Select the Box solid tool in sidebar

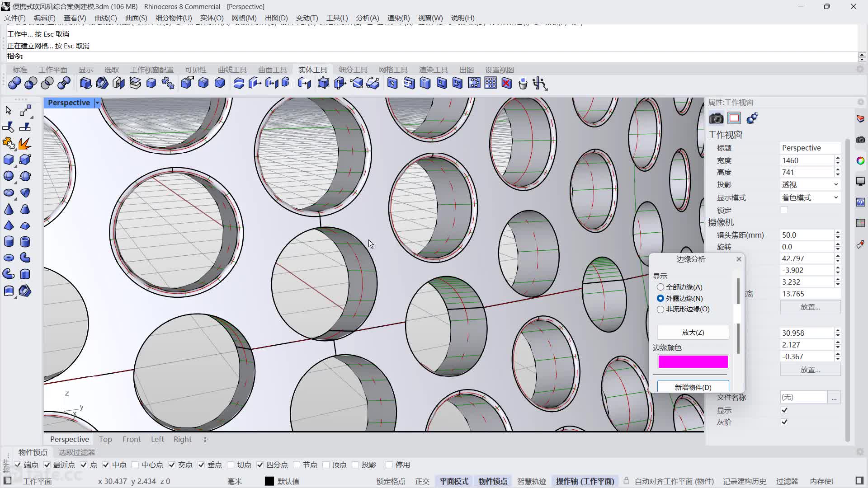[x=9, y=160]
